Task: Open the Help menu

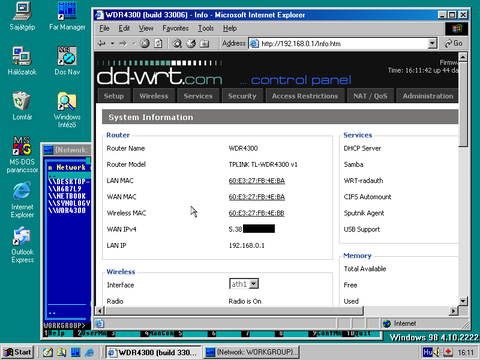Action: 230,28
